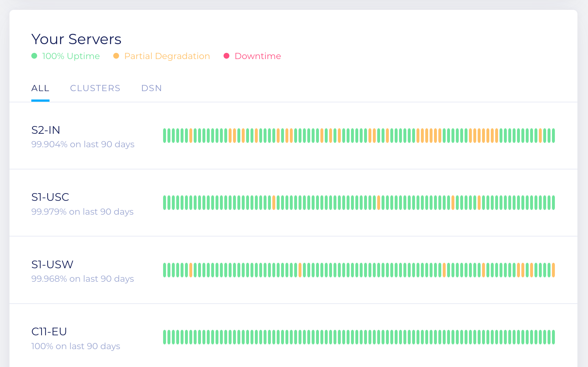
Task: Click last uptime bar in C11-EU row
Action: (553, 337)
